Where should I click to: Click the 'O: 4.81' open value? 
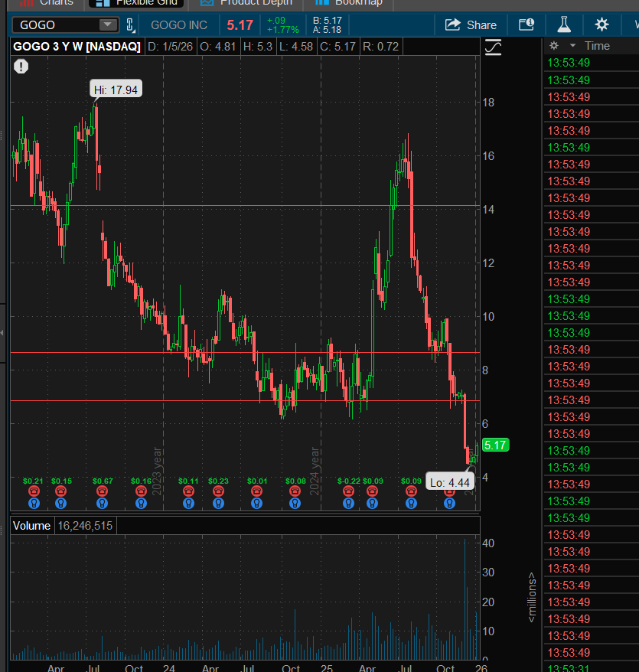click(x=217, y=46)
